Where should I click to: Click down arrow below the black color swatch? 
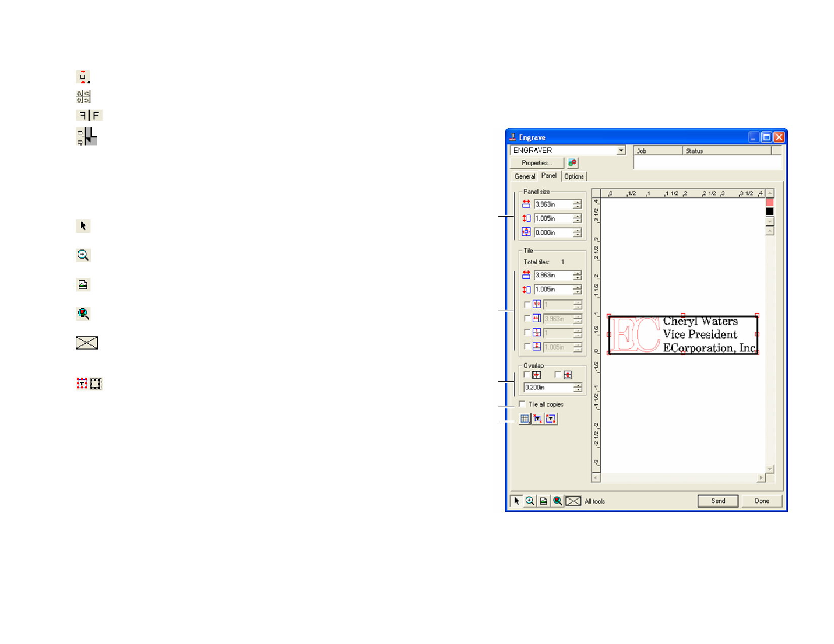click(x=770, y=221)
